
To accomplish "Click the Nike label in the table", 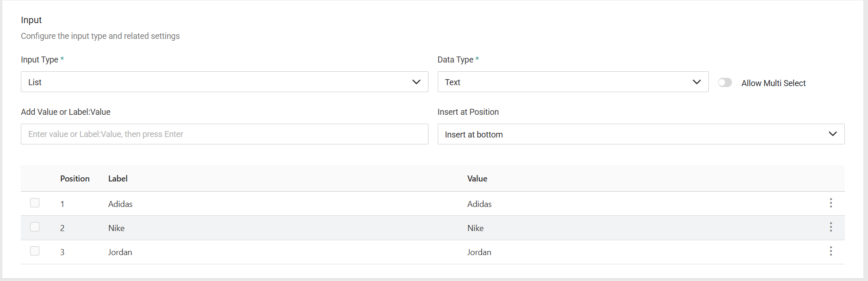I will tap(116, 228).
